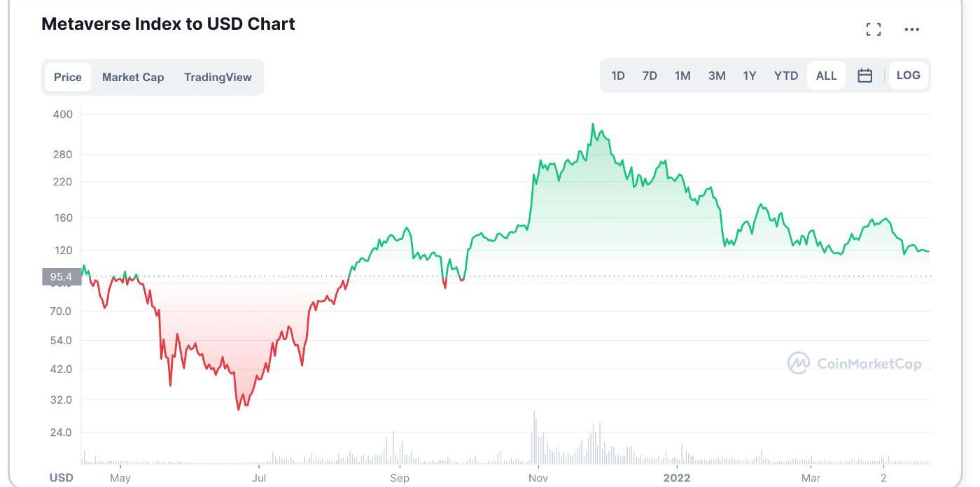Select the ALL time range
This screenshot has width=980, height=487.
tap(826, 76)
